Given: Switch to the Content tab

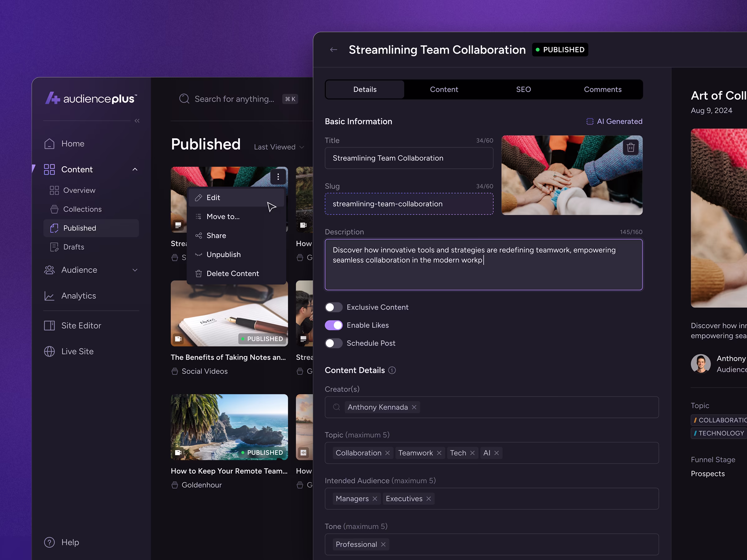Looking at the screenshot, I should [444, 90].
